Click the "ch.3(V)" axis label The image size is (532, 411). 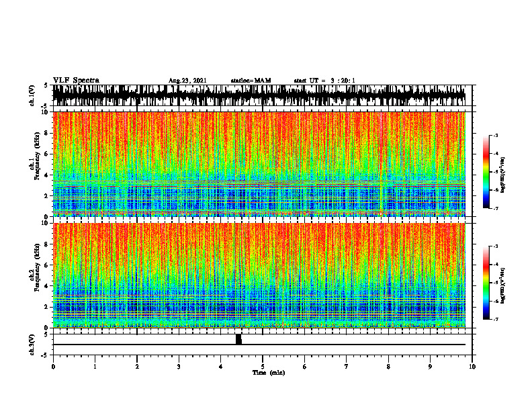[x=32, y=345]
